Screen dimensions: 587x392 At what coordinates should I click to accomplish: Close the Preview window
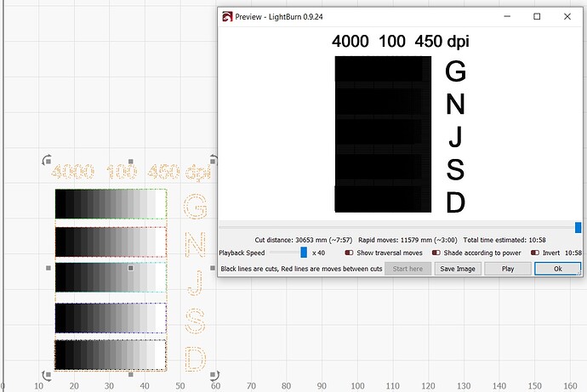click(x=567, y=16)
